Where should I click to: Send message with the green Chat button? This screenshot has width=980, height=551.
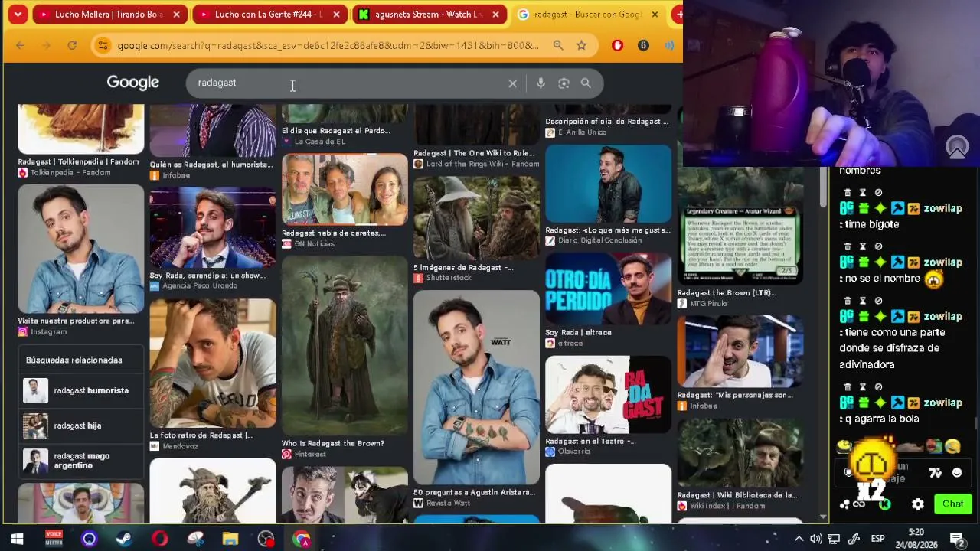pos(953,504)
